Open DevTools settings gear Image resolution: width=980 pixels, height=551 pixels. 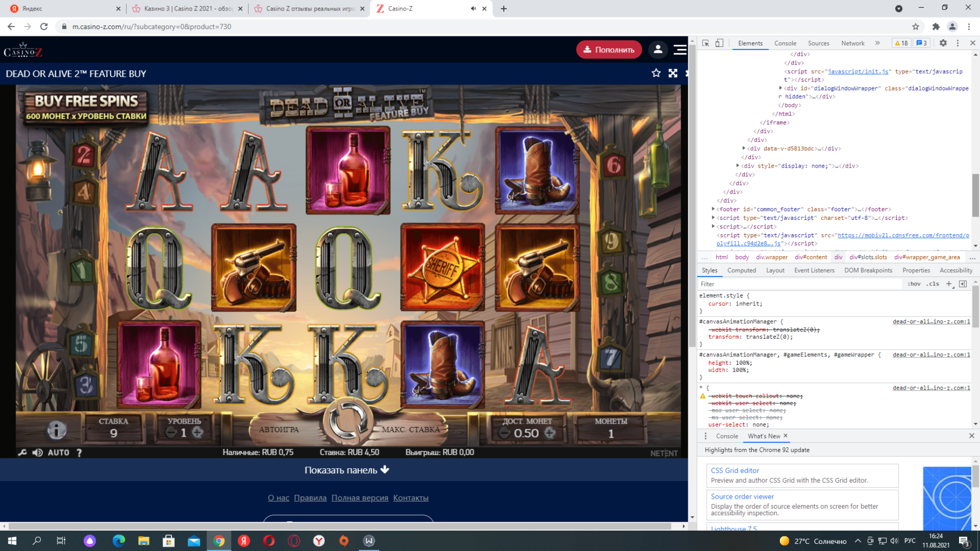[943, 43]
